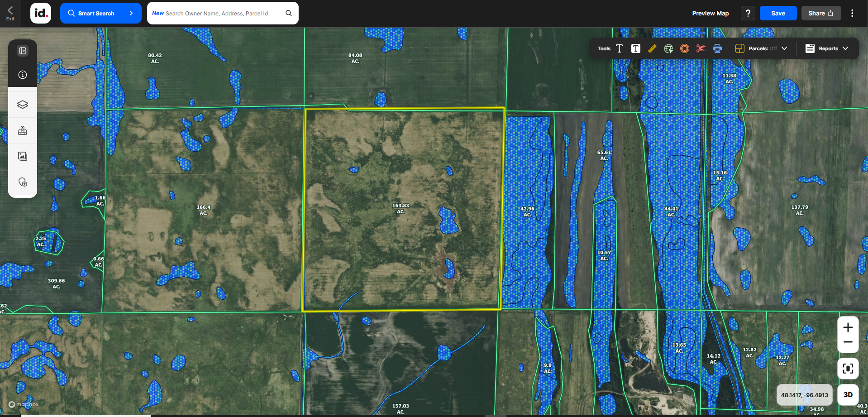Click the owner, address, parcel search field

[x=217, y=13]
